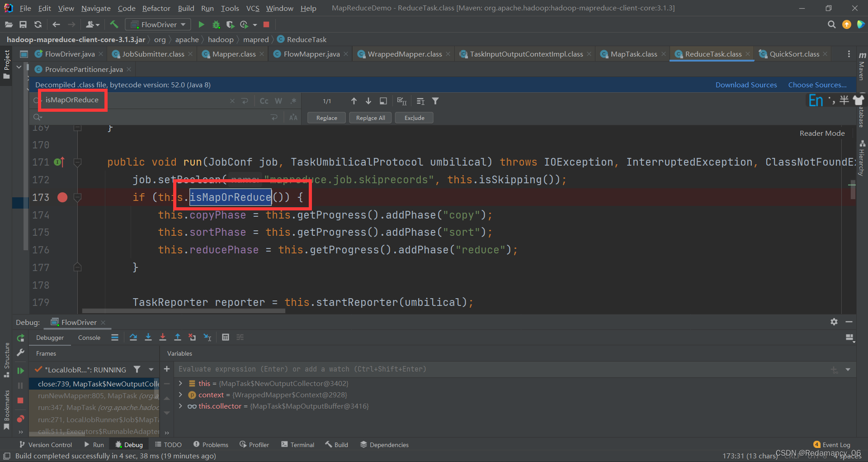868x462 pixels.
Task: Toggle Match Case (Cc) in search
Action: 264,101
